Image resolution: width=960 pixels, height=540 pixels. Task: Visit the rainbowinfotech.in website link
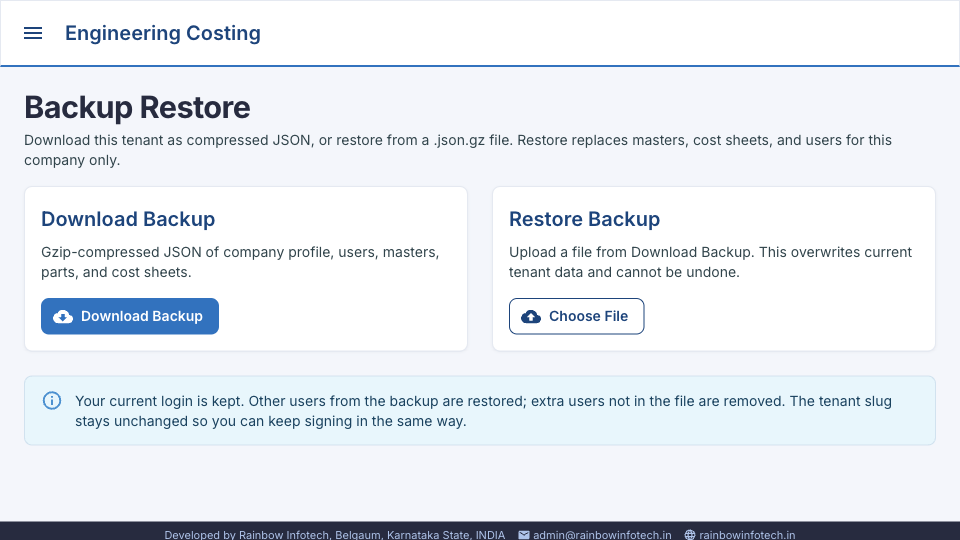pos(747,534)
